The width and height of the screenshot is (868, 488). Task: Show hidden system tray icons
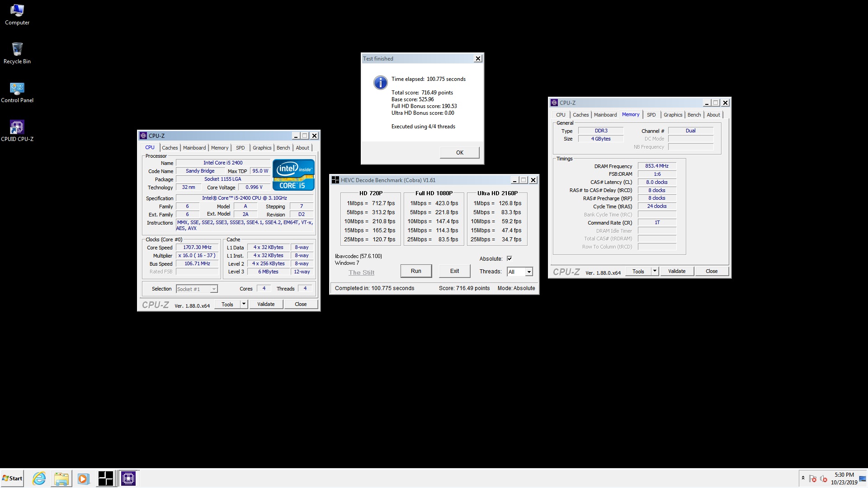point(803,478)
